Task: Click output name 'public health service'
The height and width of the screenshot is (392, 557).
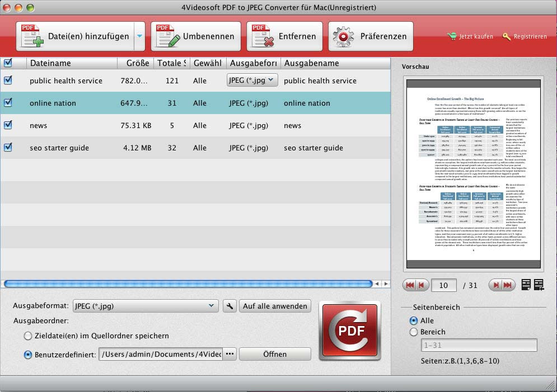Action: 320,81
